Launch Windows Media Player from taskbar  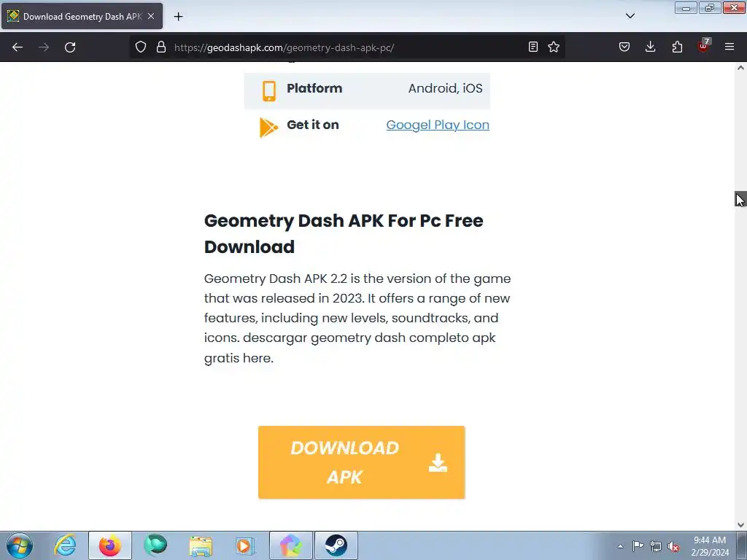[245, 545]
